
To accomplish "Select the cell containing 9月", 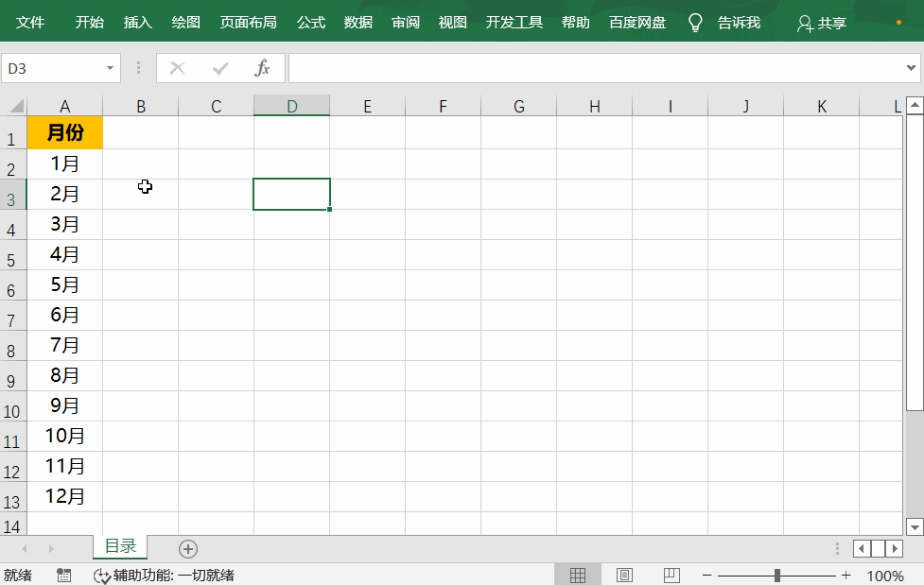I will coord(65,405).
